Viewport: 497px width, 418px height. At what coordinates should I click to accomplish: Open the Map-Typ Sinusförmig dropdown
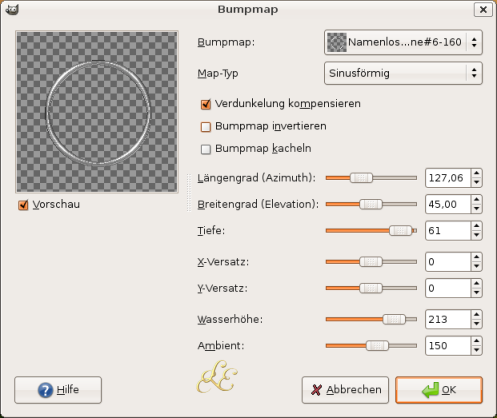coord(403,73)
